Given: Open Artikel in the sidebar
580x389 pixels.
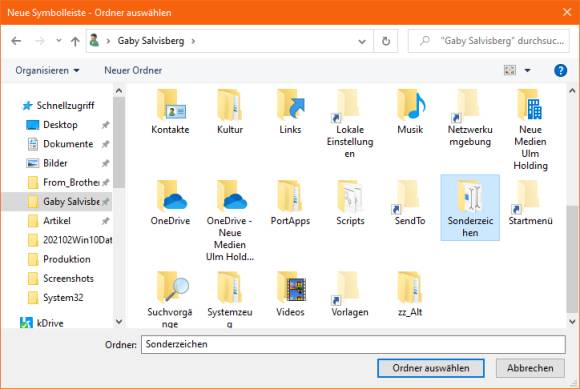Looking at the screenshot, I should click(57, 221).
